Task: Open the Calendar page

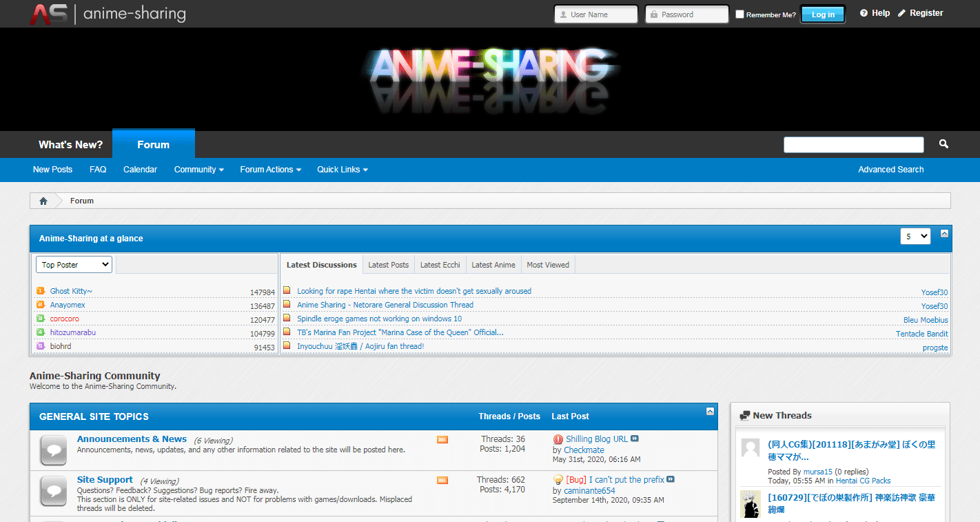Action: pos(141,170)
